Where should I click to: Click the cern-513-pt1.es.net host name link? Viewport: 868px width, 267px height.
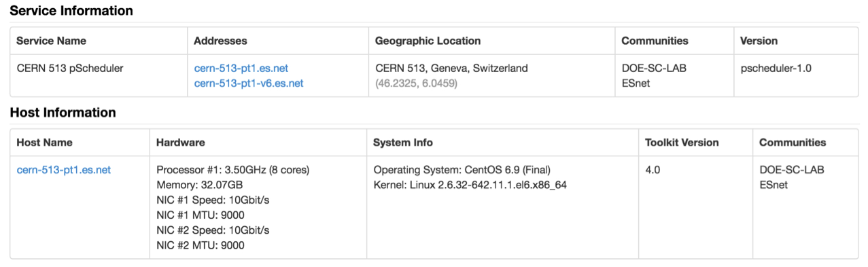64,170
